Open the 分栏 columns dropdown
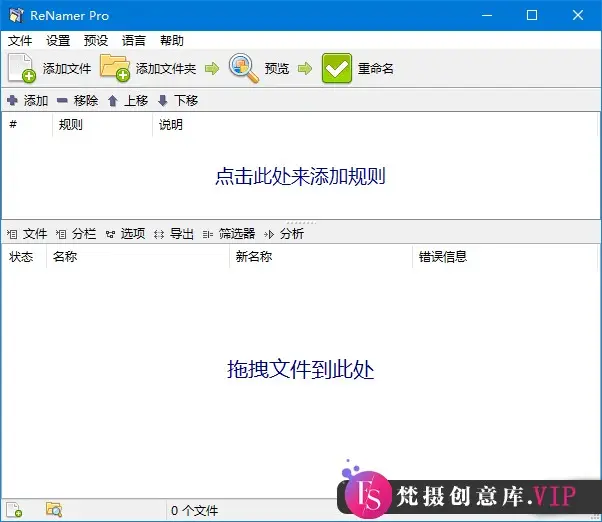602x522 pixels. point(76,233)
